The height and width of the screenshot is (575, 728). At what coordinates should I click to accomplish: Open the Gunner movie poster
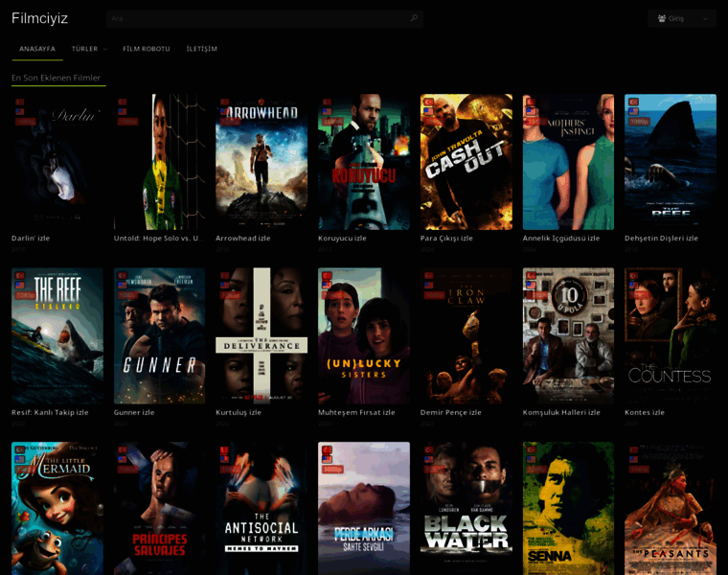click(x=159, y=335)
